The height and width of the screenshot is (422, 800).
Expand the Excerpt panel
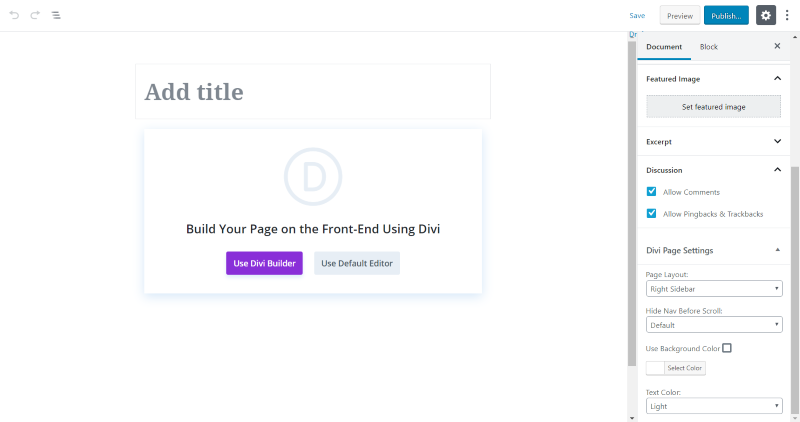pos(714,141)
